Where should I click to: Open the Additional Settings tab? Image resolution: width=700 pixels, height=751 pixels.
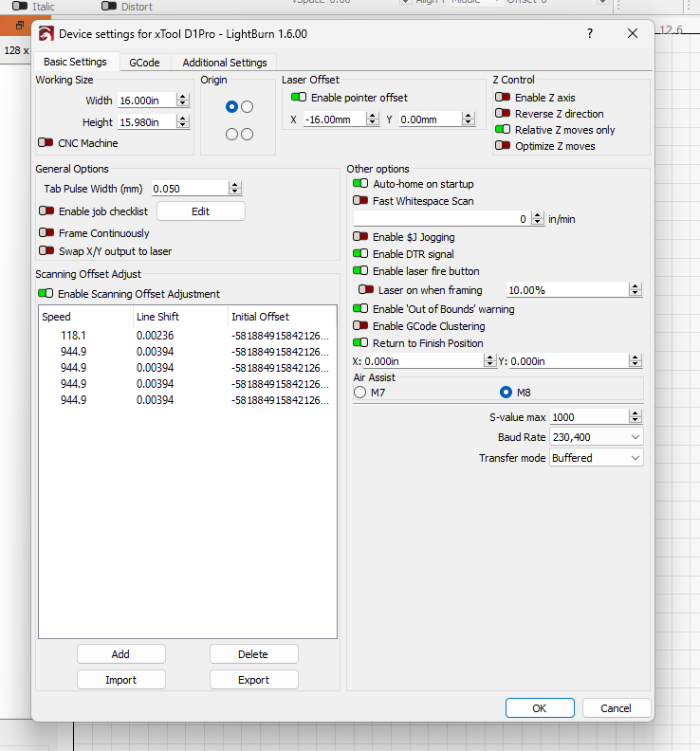click(225, 63)
